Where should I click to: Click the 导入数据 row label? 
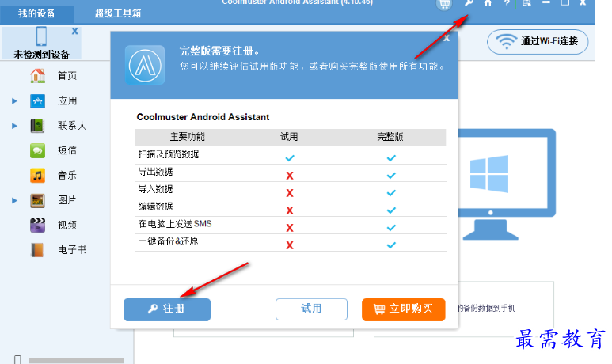pos(155,189)
